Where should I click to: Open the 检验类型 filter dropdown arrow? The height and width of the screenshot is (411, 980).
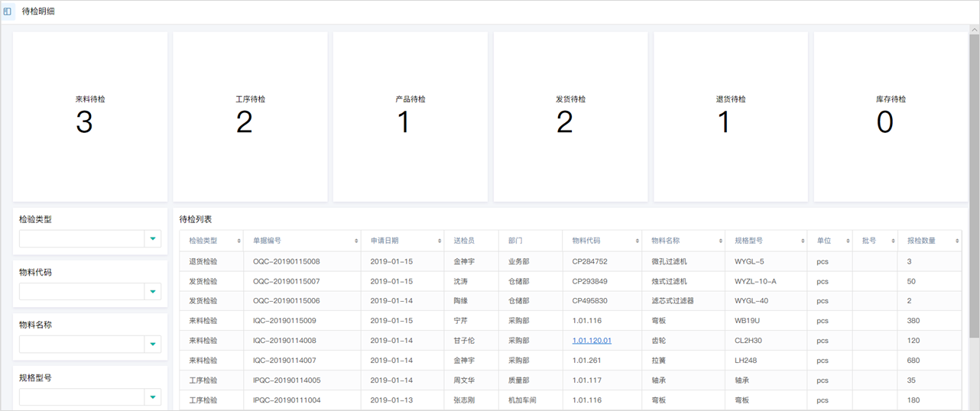click(x=153, y=239)
